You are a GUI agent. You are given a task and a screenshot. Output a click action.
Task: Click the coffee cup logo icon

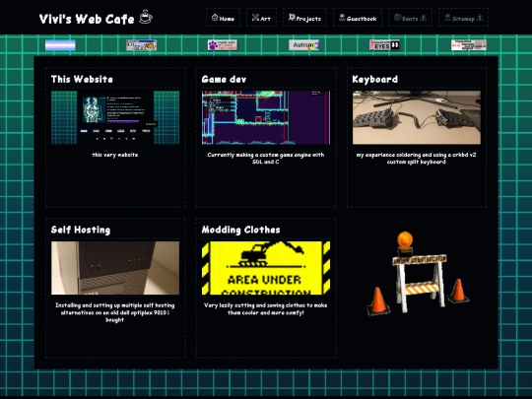click(x=146, y=17)
